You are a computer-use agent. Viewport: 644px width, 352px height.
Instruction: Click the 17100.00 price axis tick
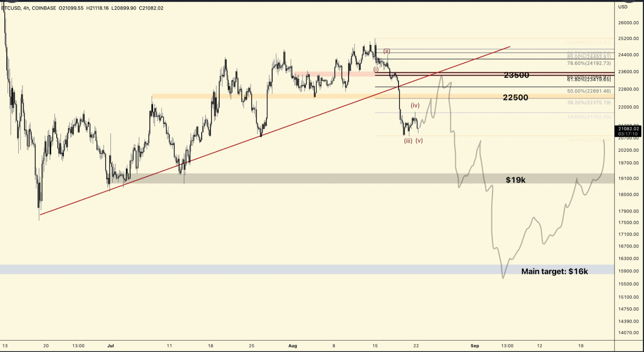pyautogui.click(x=628, y=235)
